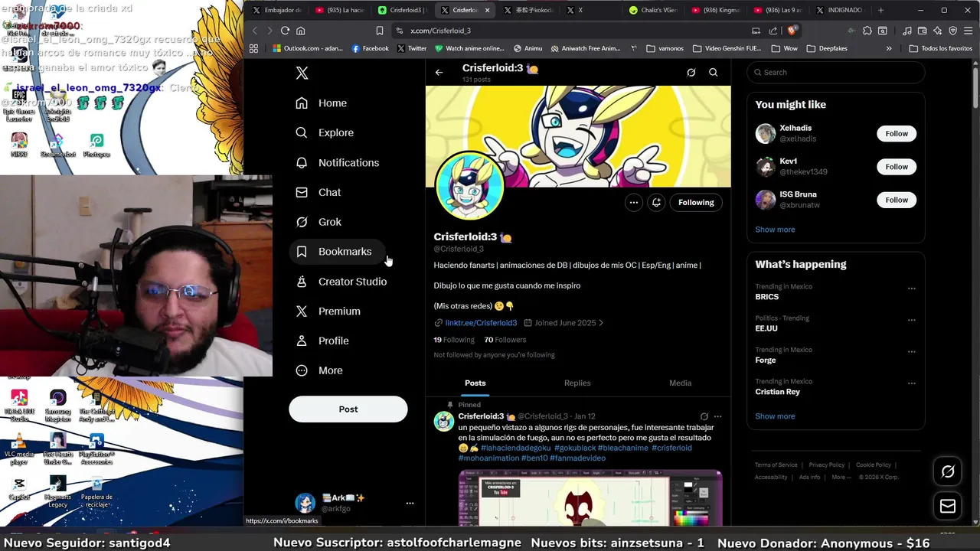Screen dimensions: 980x551
Task: Open the EE.UU trend options menu
Action: 911,320
